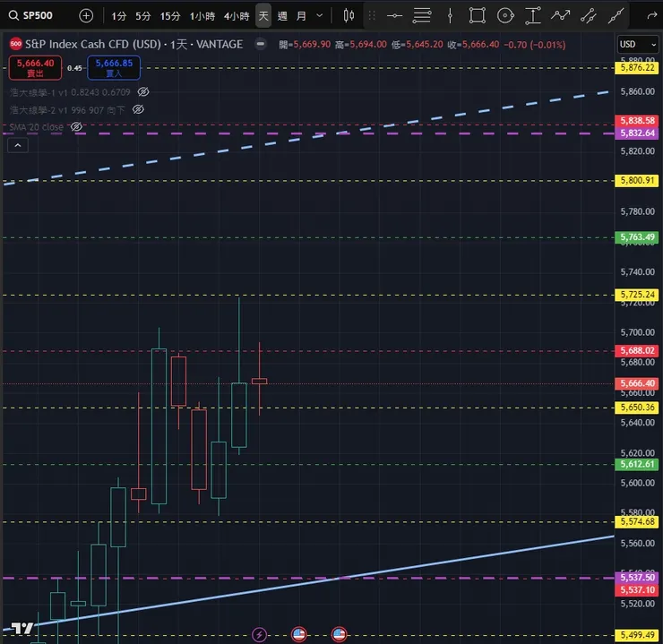
Task: Switch to the 1小時 timeframe
Action: pos(202,16)
